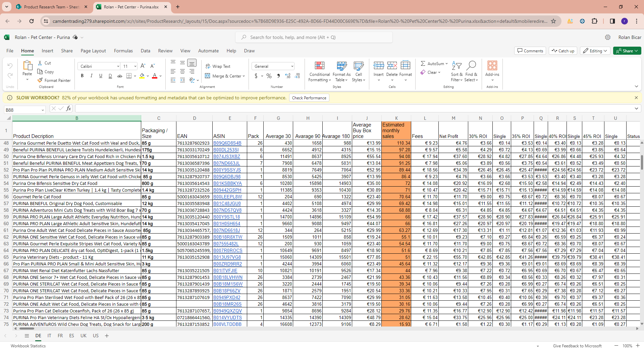Toggle Underline formatting
Screen dimensions: 644x349
[x=101, y=76]
